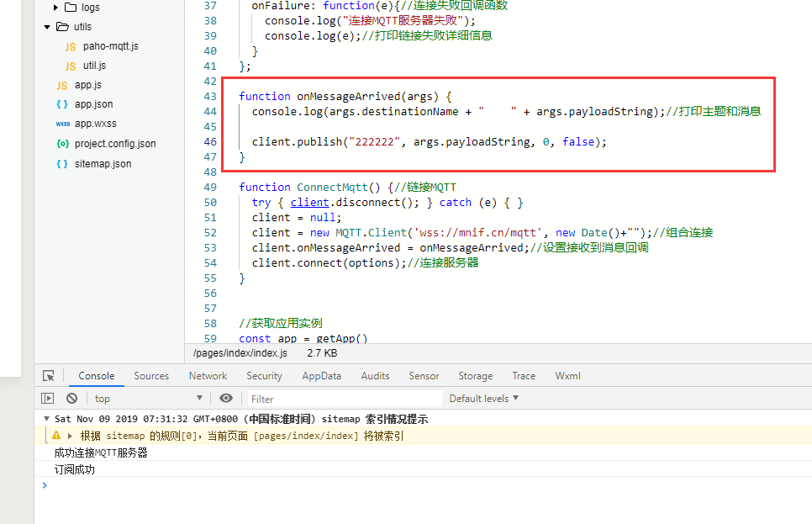Screen dimensions: 812x524
Task: Open util.js in the utils folder
Action: click(x=94, y=66)
